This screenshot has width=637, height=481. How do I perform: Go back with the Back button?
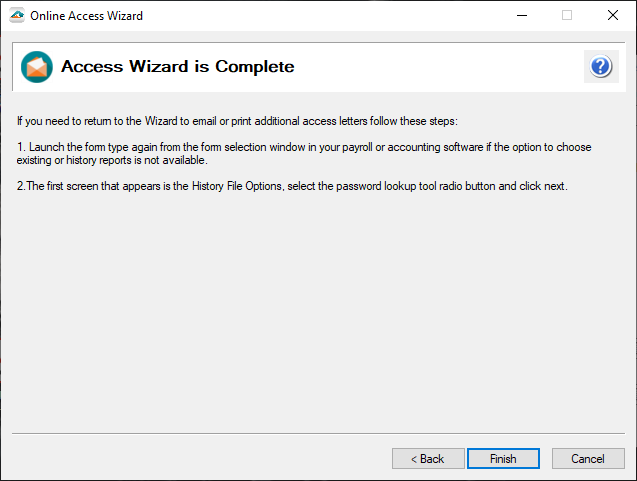tap(427, 459)
